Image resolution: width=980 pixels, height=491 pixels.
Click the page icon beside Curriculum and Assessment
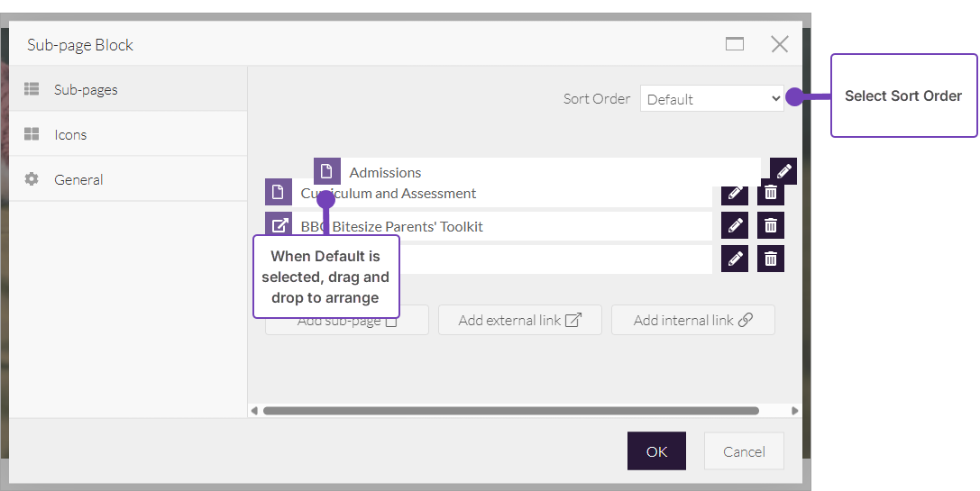(x=279, y=192)
